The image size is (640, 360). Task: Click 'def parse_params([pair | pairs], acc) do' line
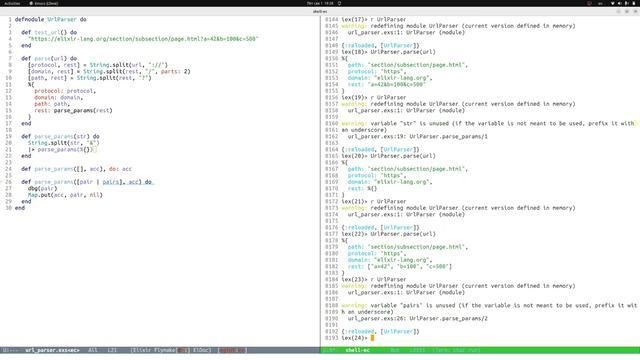[x=86, y=182]
